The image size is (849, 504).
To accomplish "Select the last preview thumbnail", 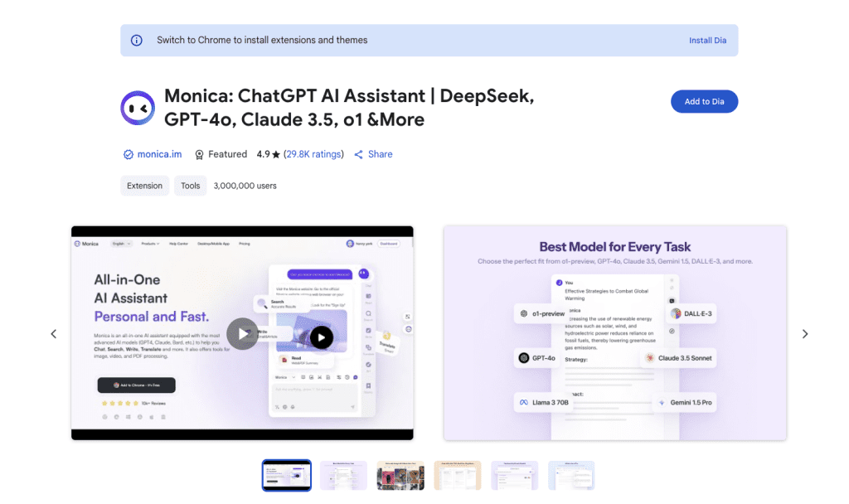I will (571, 475).
